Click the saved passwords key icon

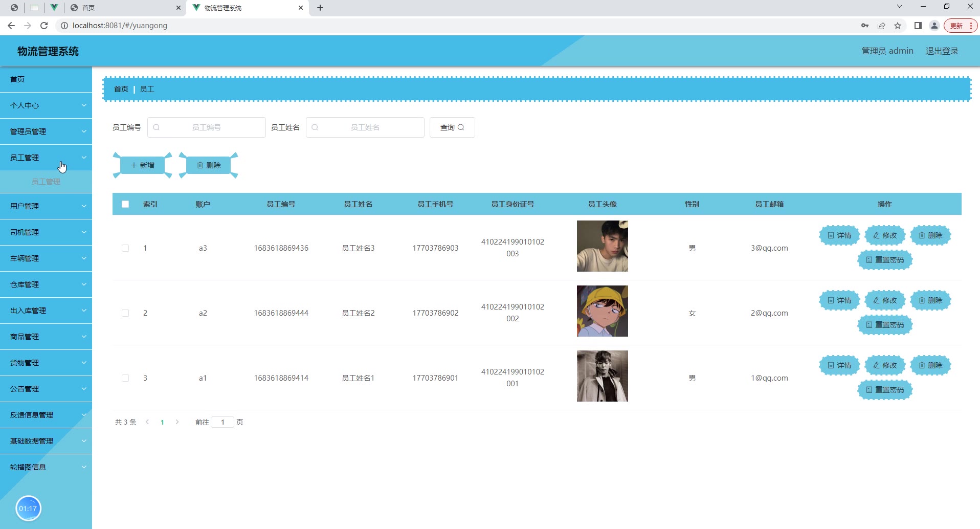click(x=865, y=26)
